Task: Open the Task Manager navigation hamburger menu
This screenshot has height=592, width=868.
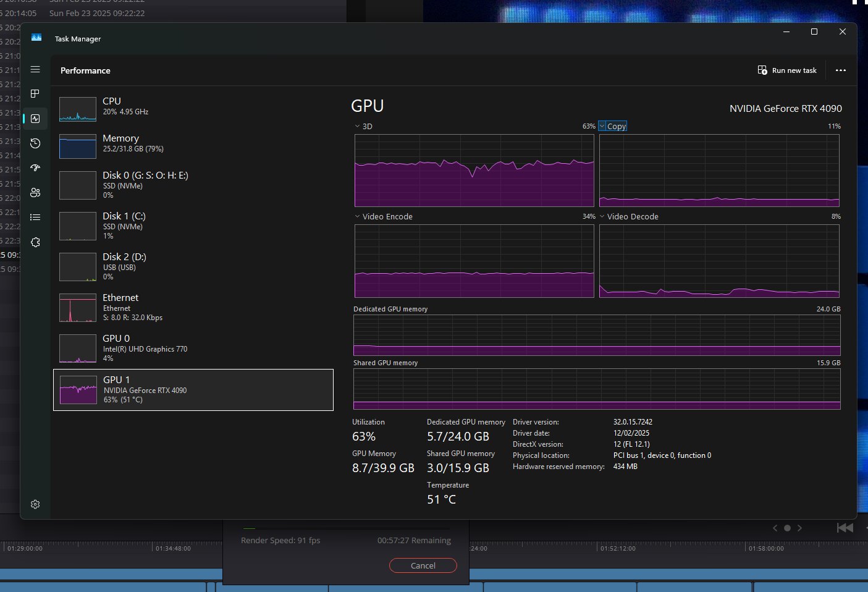Action: pyautogui.click(x=35, y=70)
